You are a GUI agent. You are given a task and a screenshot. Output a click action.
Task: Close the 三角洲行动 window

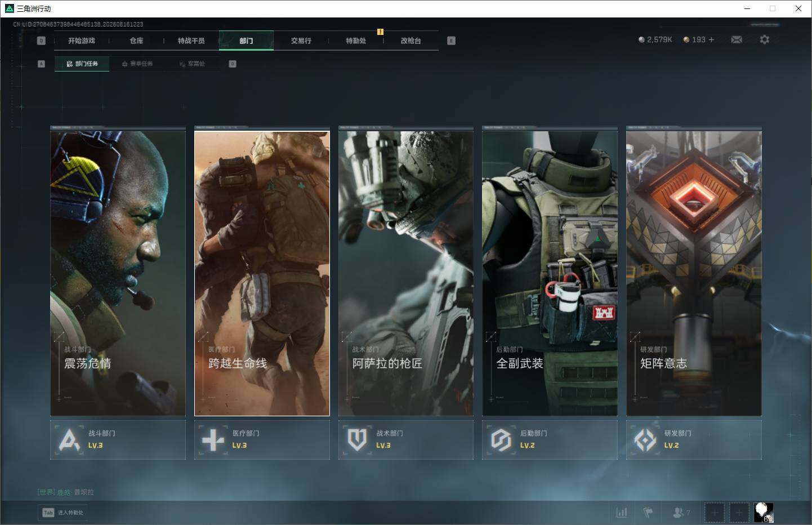pos(798,8)
